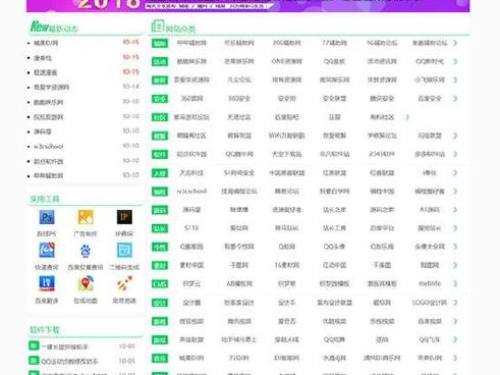
Task: Click the Baidu paw weight query icon
Action: (x=85, y=251)
